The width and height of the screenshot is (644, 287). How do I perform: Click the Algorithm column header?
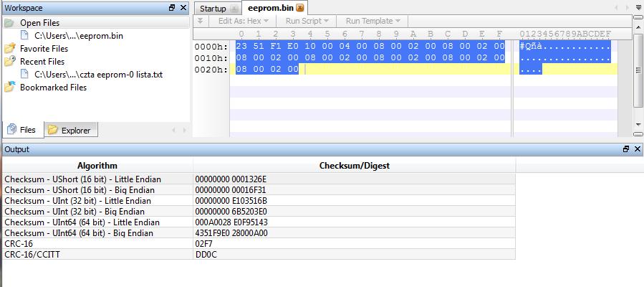(97, 166)
